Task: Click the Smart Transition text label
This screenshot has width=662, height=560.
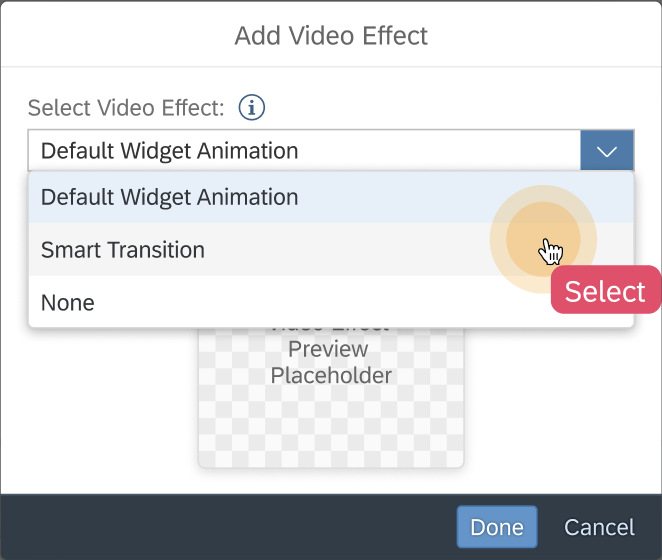Action: click(x=123, y=250)
